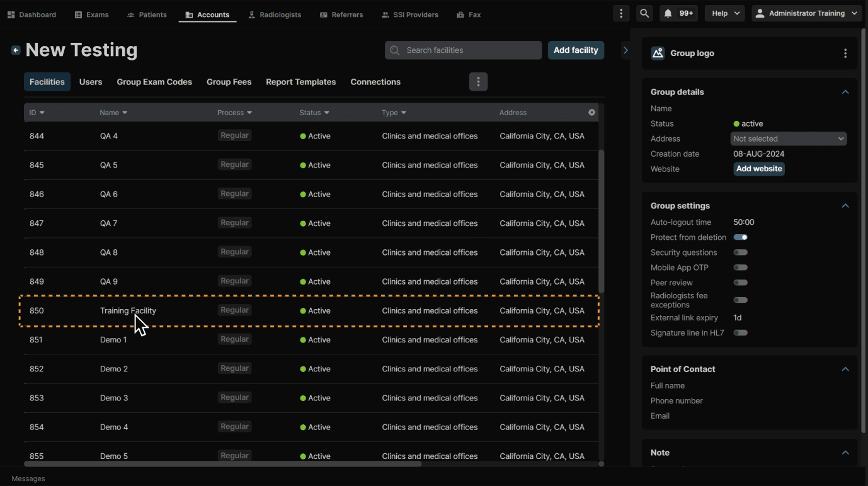Click facility ID 853

[x=37, y=398]
